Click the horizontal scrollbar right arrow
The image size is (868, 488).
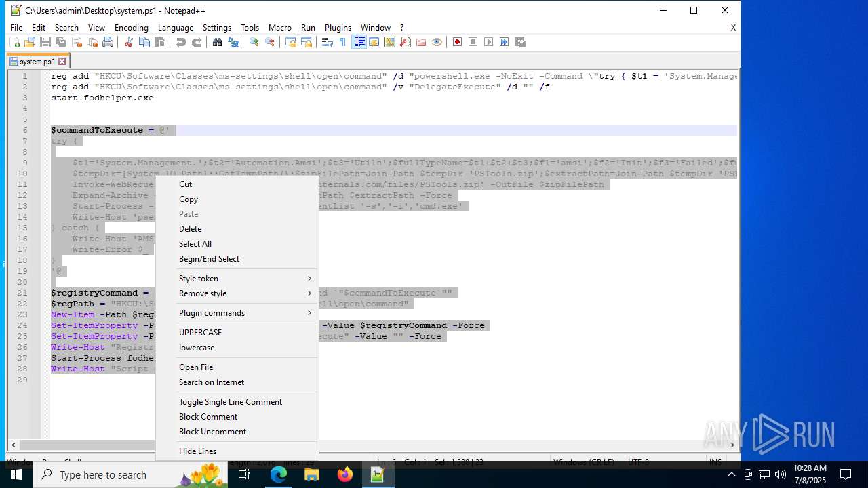732,445
